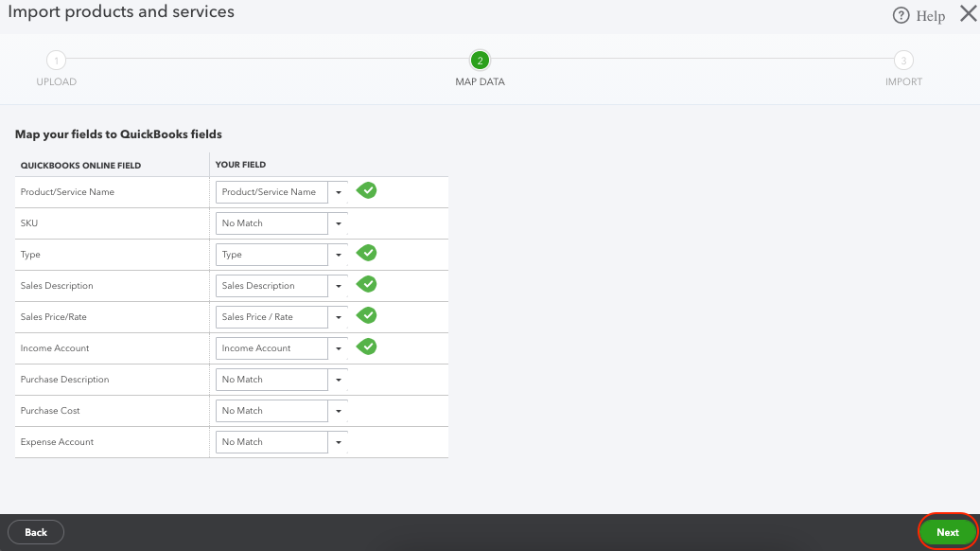This screenshot has width=980, height=551.
Task: Click the Sales Price/Rate row label
Action: pos(53,317)
